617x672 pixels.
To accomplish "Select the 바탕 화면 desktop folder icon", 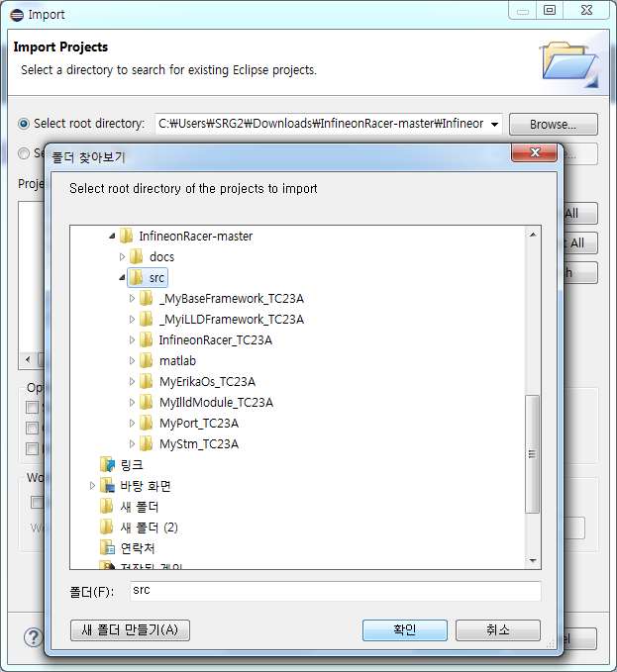I will tap(107, 486).
